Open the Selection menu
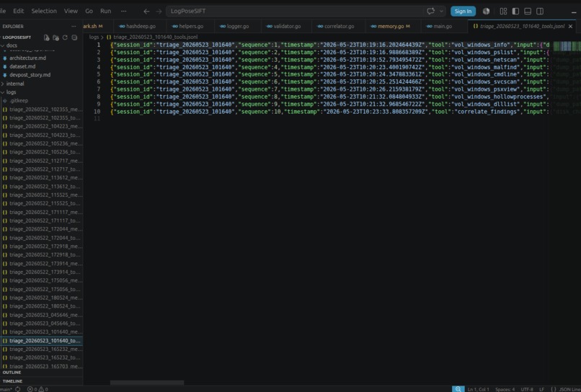 point(44,11)
